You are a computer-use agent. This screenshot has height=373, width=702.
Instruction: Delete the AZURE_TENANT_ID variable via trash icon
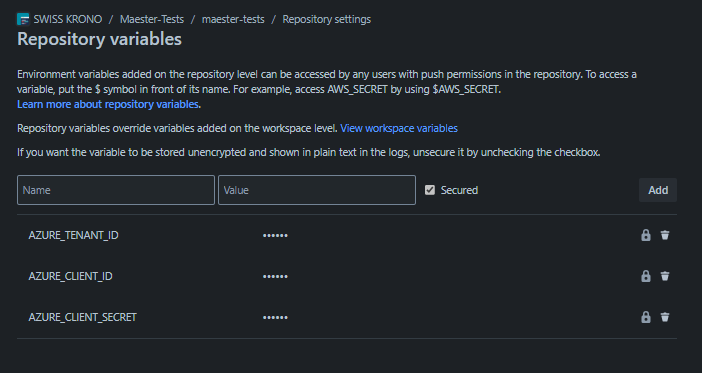(x=665, y=235)
